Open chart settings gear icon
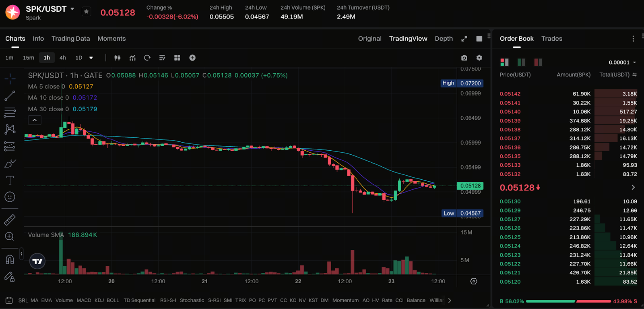 click(x=479, y=58)
